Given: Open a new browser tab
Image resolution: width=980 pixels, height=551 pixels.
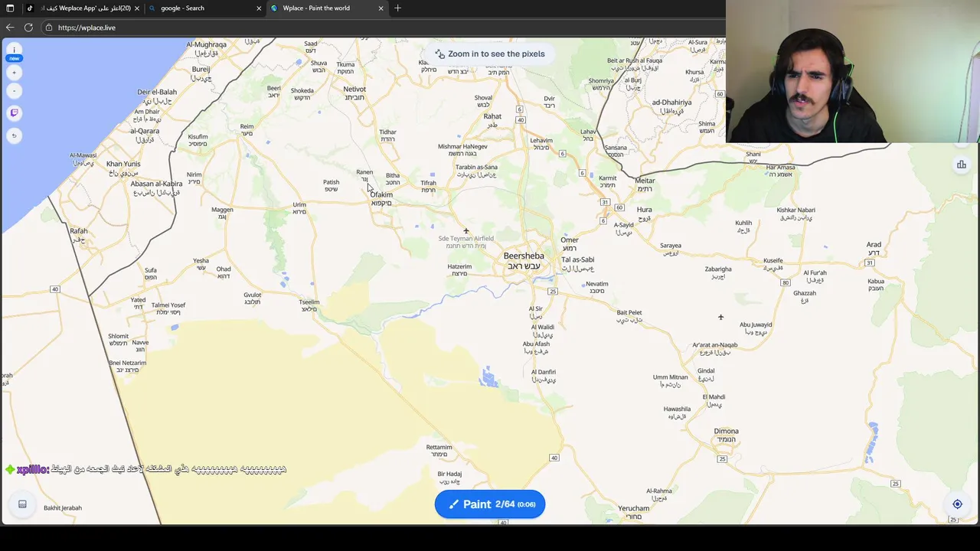Looking at the screenshot, I should tap(397, 8).
